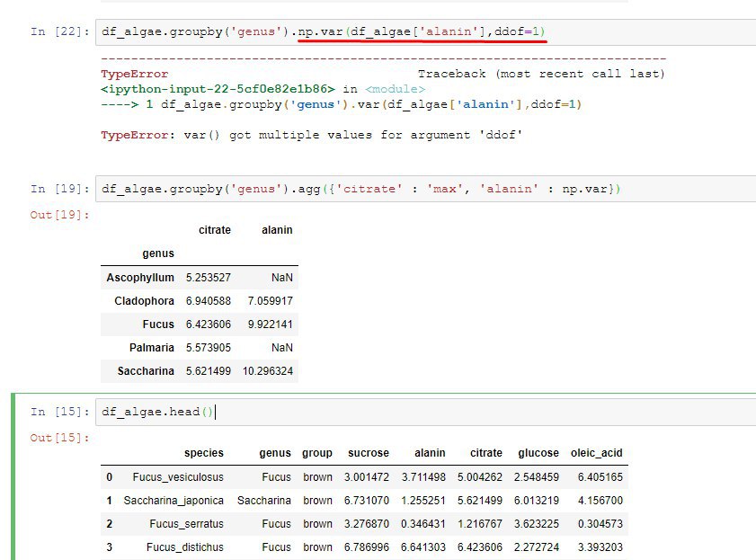Click the genus column header in Out[15]
756x560 pixels.
click(x=275, y=453)
